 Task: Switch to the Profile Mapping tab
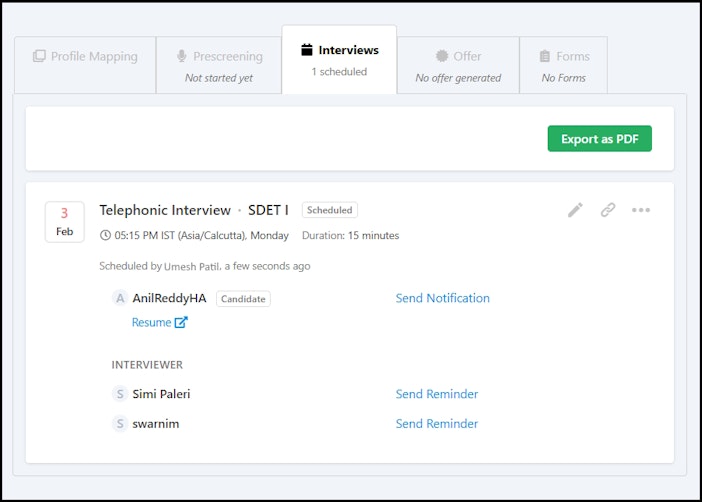(85, 65)
